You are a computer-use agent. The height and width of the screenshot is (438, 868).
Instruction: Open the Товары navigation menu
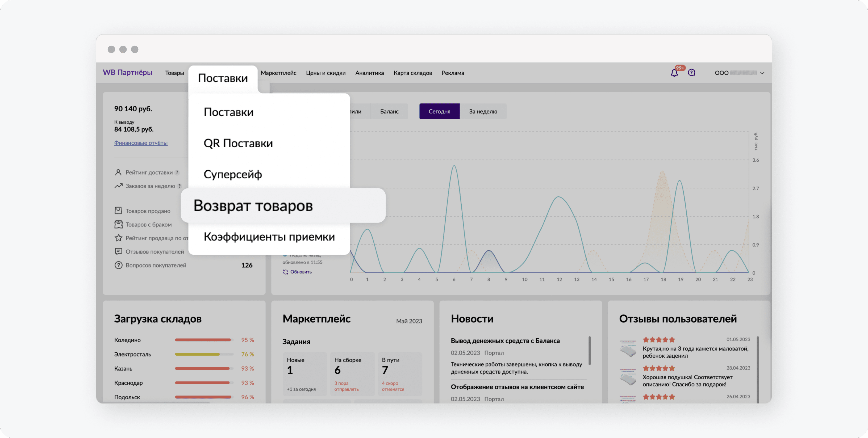174,73
